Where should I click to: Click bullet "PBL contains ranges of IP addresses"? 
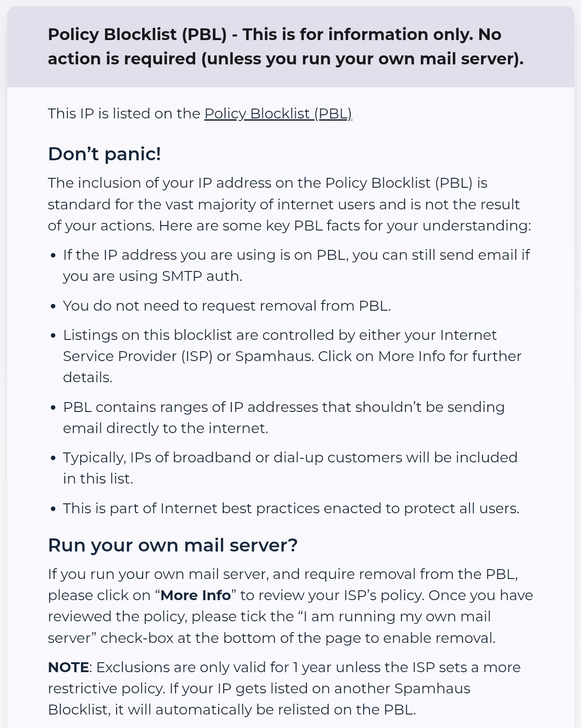coord(284,407)
